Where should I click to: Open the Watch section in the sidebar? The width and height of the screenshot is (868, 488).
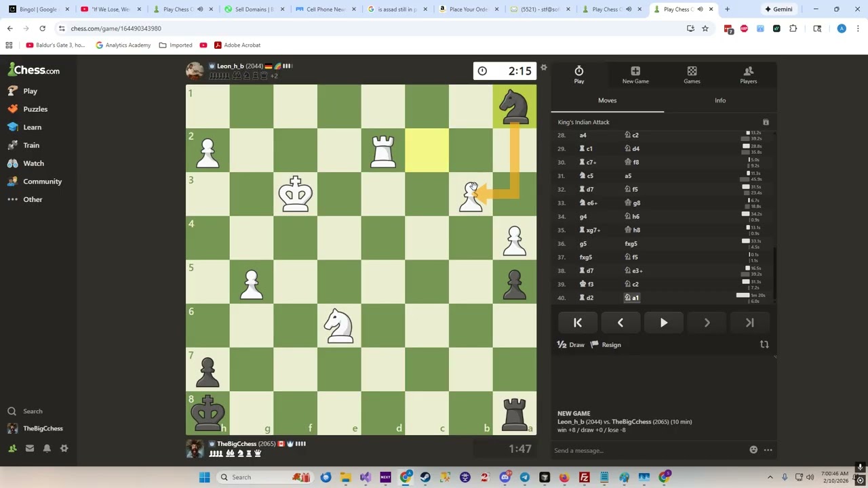[x=26, y=163]
